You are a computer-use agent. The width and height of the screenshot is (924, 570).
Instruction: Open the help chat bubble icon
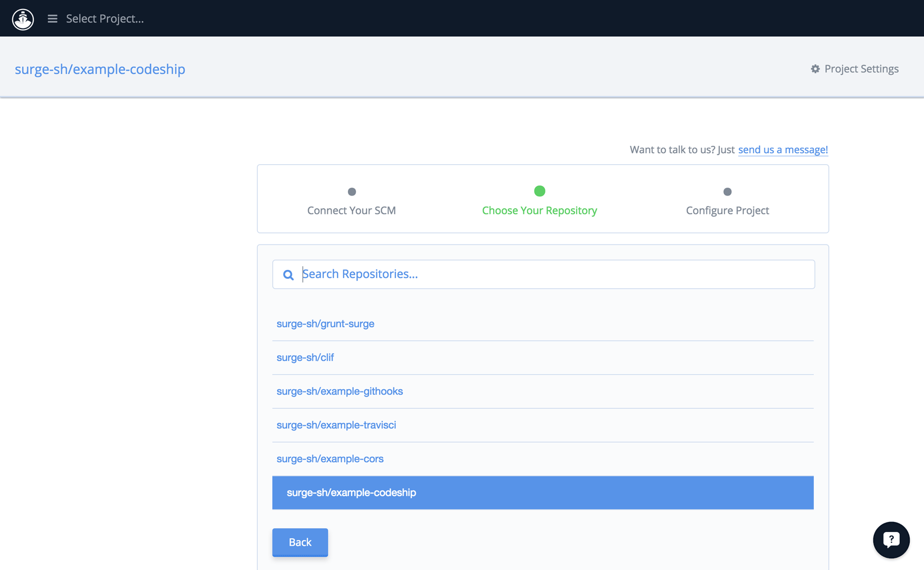[x=891, y=540]
